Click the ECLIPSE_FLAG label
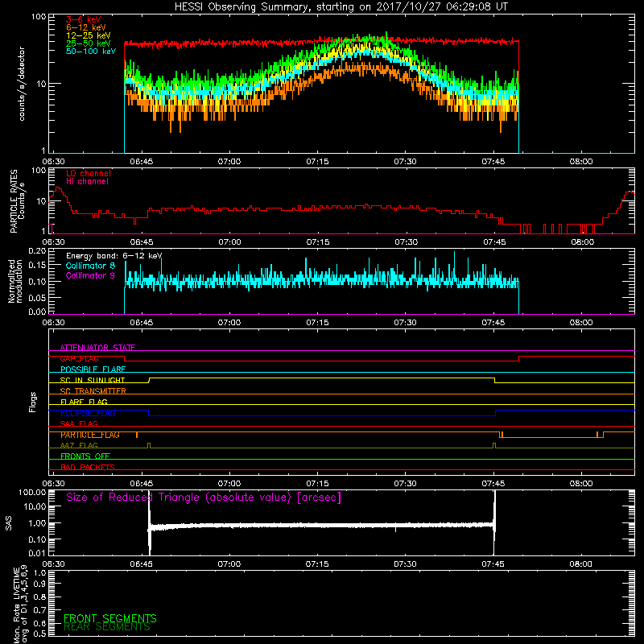Screen dimensions: 644x644 88,413
